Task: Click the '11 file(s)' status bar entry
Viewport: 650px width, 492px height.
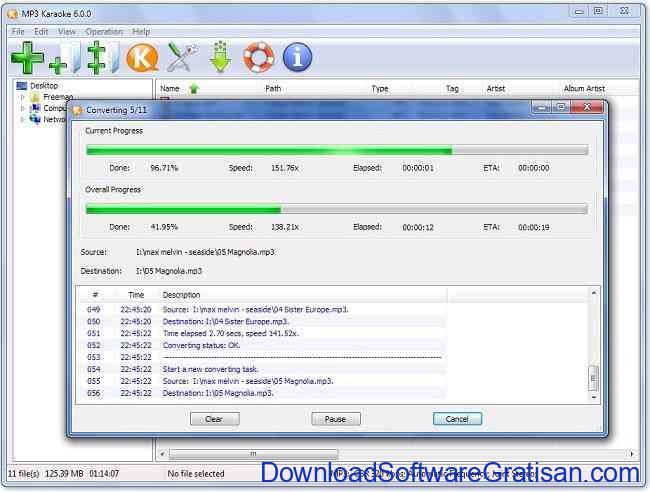Action: coord(24,473)
